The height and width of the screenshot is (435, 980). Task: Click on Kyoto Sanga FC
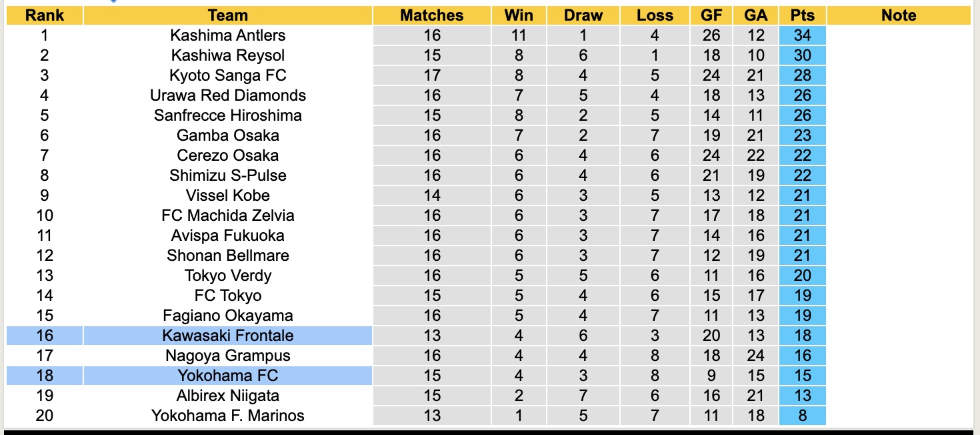pyautogui.click(x=227, y=75)
